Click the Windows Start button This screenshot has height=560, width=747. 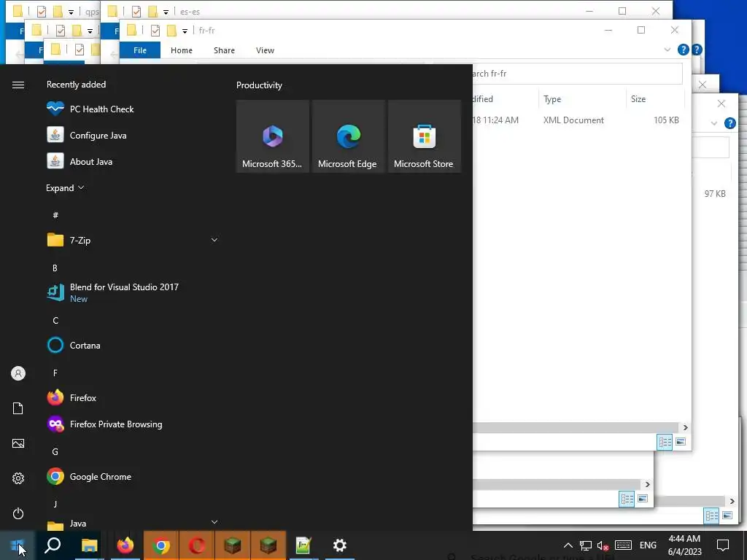[18, 545]
